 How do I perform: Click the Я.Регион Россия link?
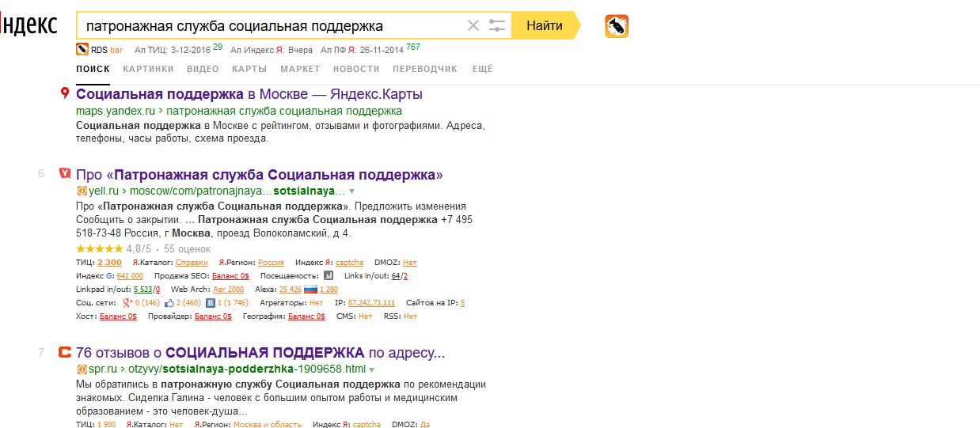point(271,262)
